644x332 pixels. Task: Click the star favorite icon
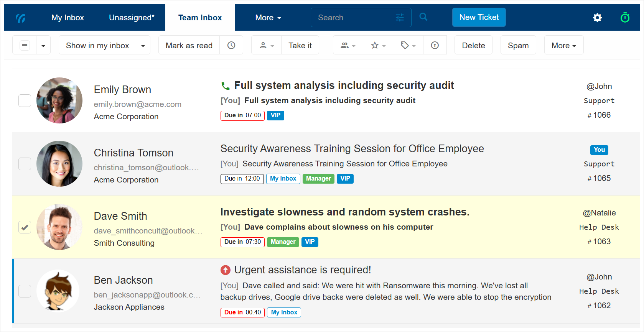pos(378,45)
